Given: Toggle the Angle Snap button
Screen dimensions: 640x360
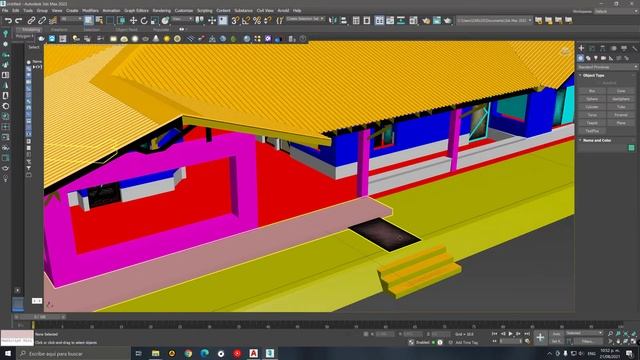Looking at the screenshot, I should 246,20.
